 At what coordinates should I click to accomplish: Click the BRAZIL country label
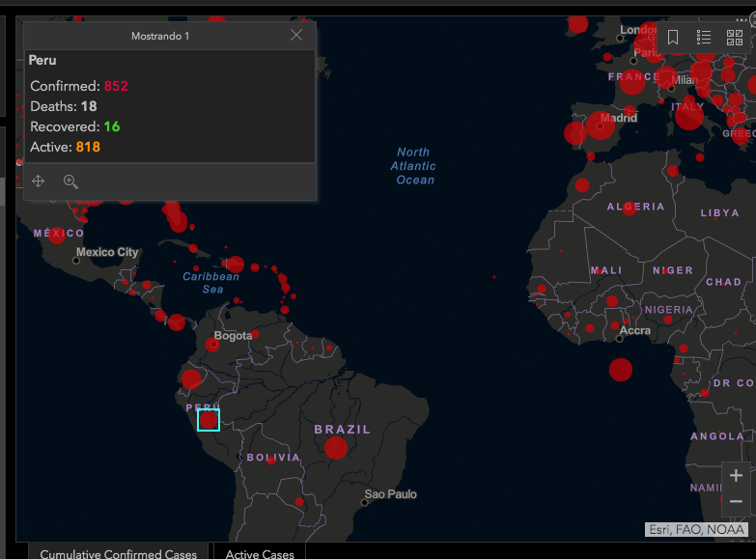coord(343,430)
